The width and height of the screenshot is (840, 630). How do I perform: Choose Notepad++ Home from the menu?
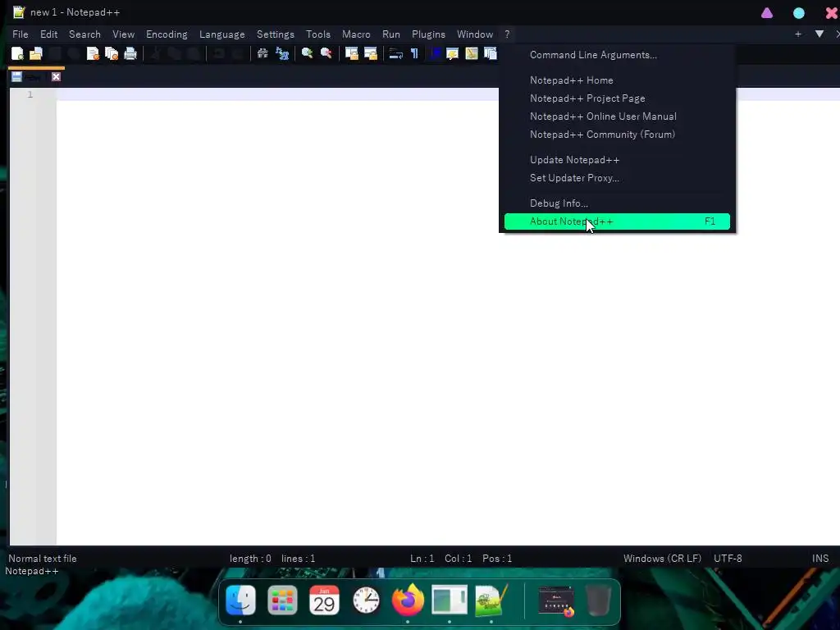point(617,80)
